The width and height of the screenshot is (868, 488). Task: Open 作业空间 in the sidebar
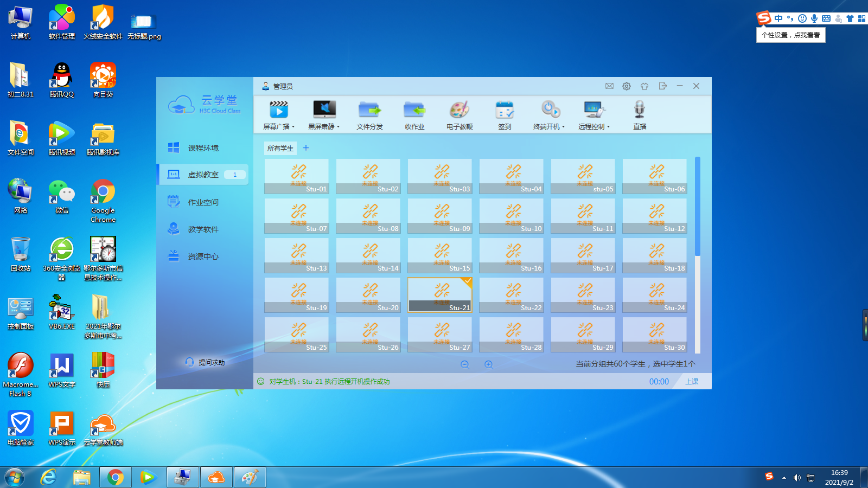coord(203,202)
